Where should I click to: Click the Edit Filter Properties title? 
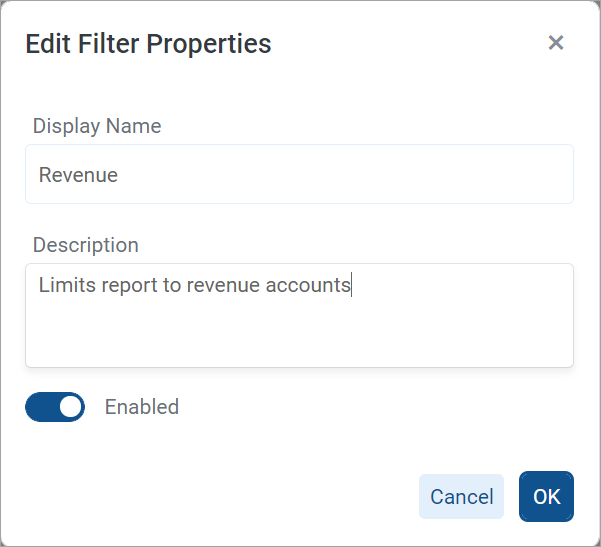pyautogui.click(x=148, y=43)
